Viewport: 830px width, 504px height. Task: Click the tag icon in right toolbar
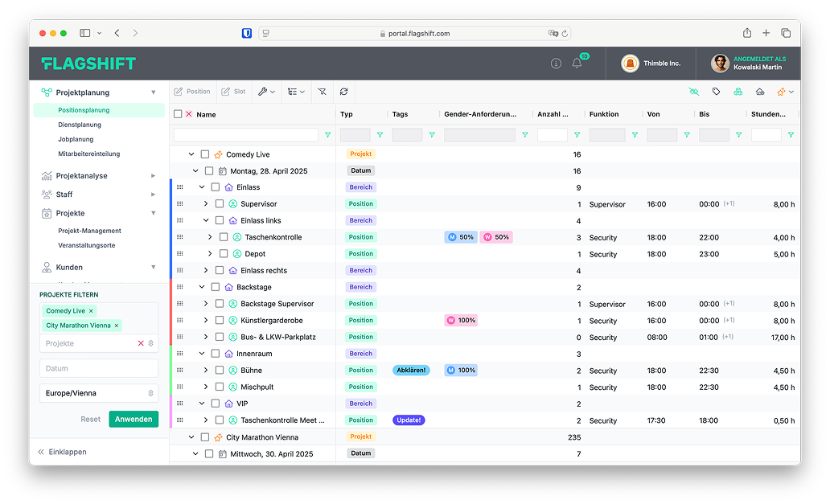point(716,92)
